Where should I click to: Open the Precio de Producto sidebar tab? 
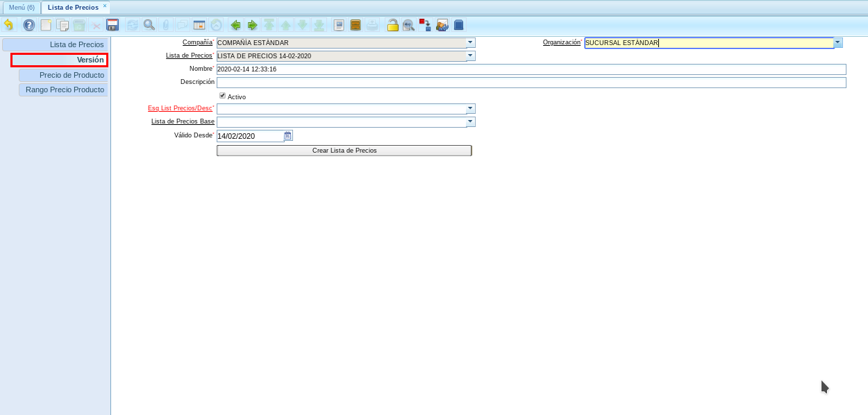point(63,75)
